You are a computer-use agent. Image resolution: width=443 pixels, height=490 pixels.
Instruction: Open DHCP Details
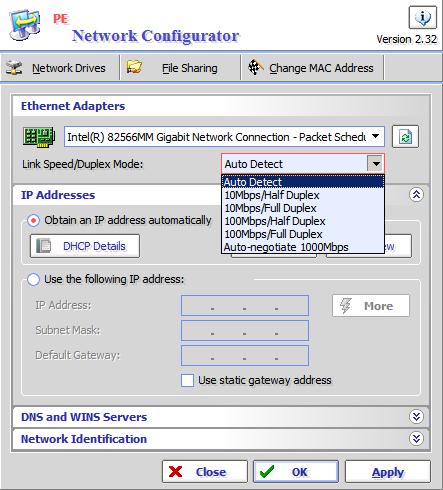point(85,246)
